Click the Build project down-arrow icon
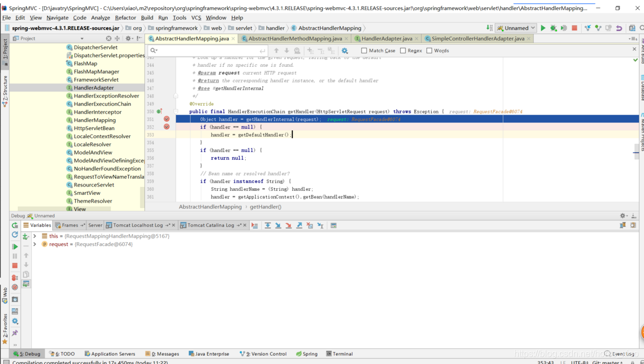The width and height of the screenshot is (644, 364). pyautogui.click(x=489, y=28)
